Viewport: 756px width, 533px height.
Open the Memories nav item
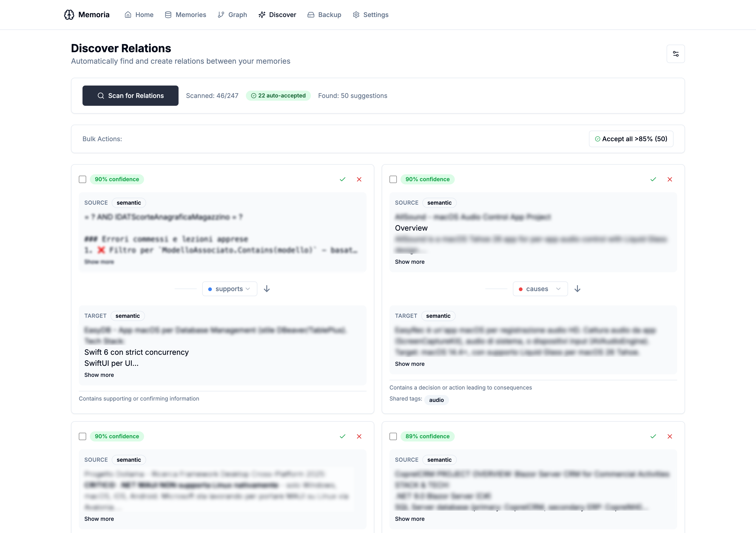tap(185, 14)
